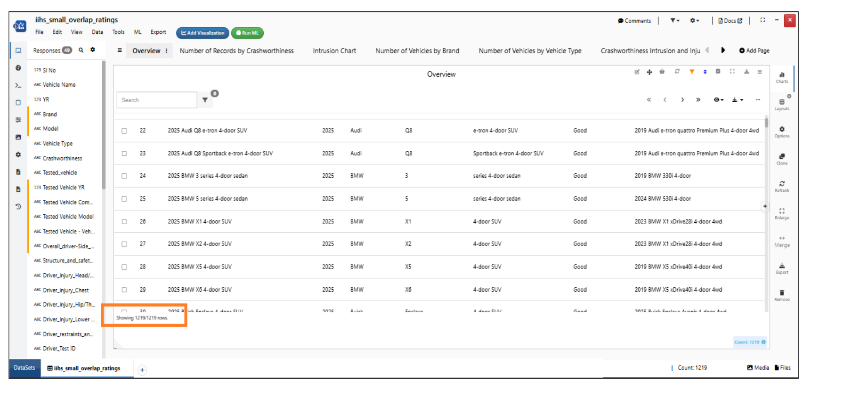This screenshot has height=407, width=868.
Task: Click the table vertical scrollbar
Action: (x=767, y=122)
